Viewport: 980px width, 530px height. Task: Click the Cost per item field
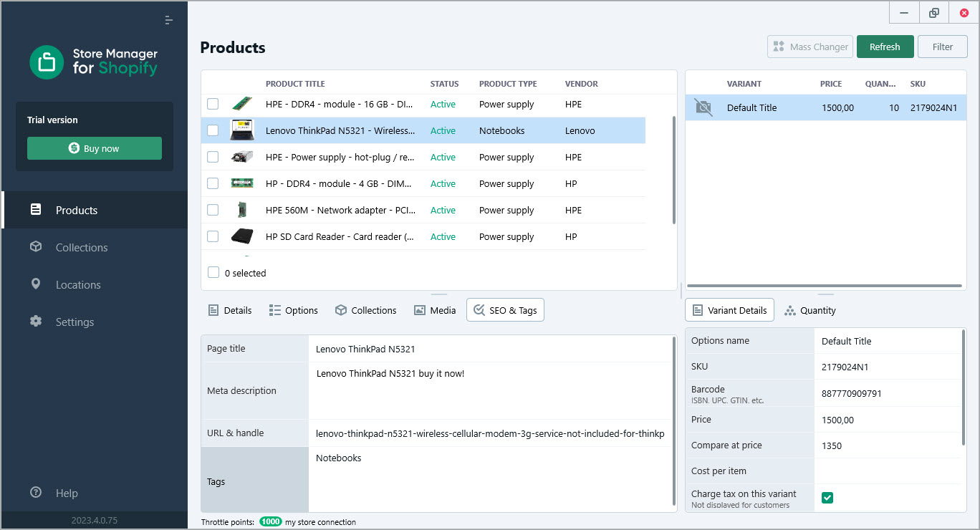tap(888, 471)
